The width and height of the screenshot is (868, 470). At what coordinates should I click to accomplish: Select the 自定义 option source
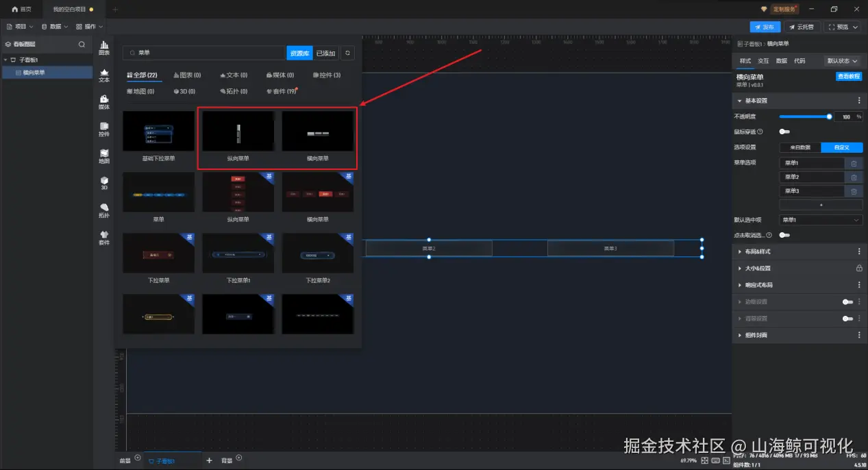tap(842, 147)
